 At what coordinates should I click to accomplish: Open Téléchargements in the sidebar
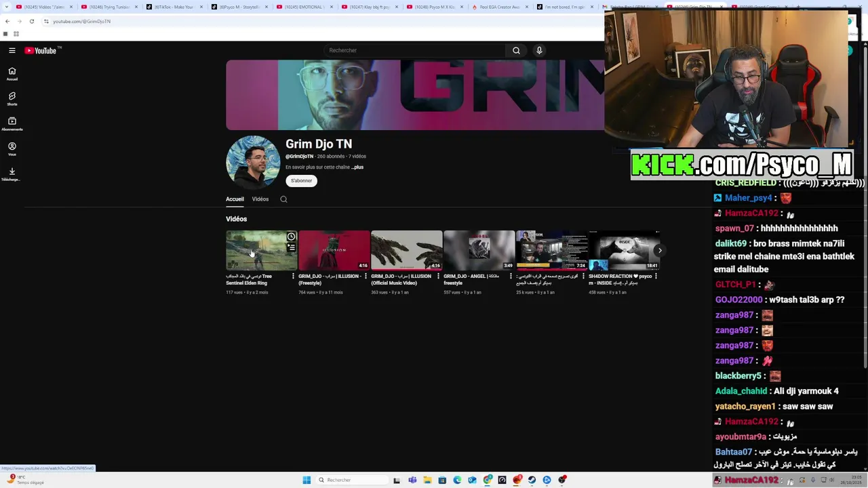click(x=12, y=174)
